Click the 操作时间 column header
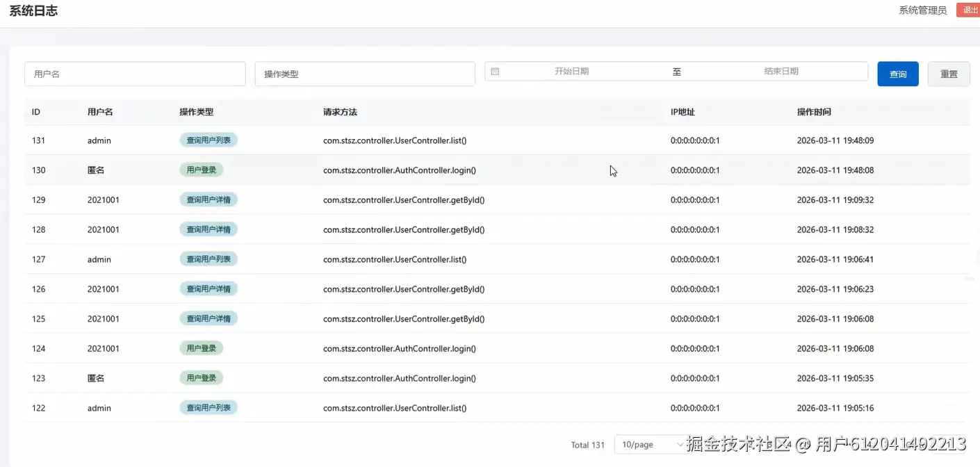This screenshot has width=980, height=467. tap(814, 112)
